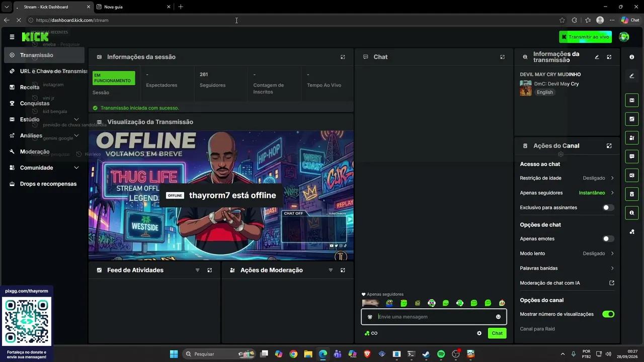644x362 pixels.
Task: Edit the Informações da transmissão details
Action: [x=597, y=57]
